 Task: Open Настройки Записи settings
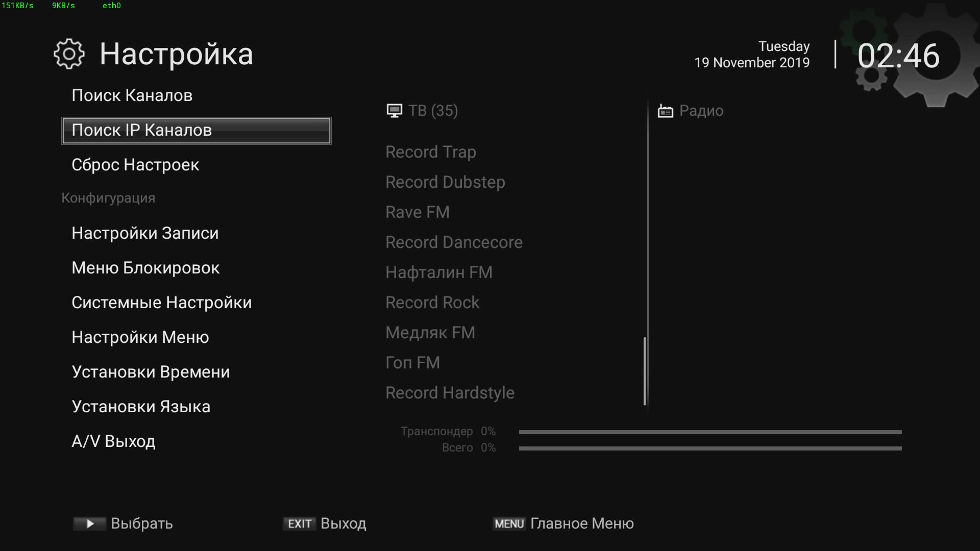pos(145,233)
